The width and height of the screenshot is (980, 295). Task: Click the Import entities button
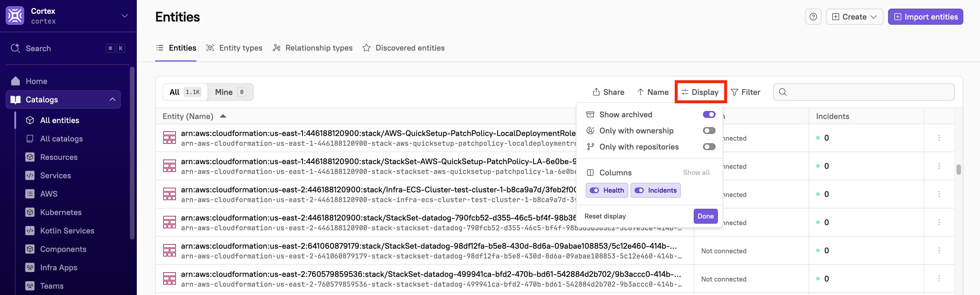925,17
